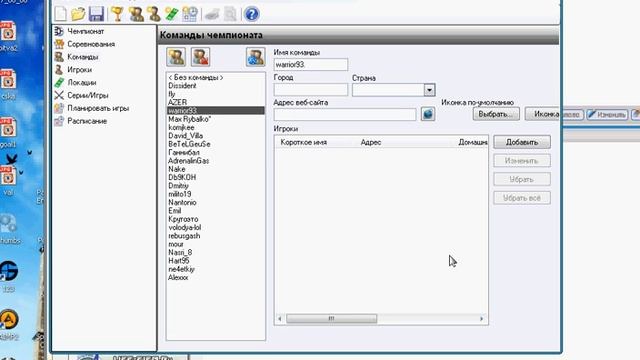The height and width of the screenshot is (360, 640).
Task: Select 'volodya-lol' in the team list
Action: point(184,227)
